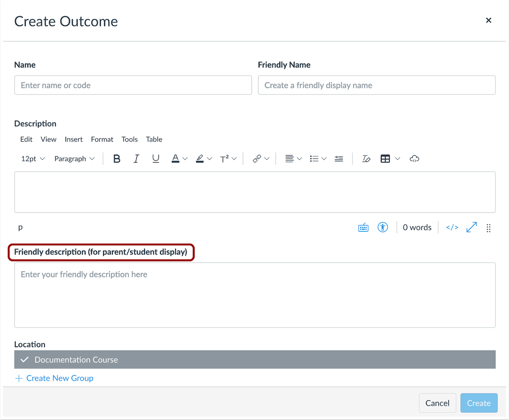Image resolution: width=509 pixels, height=420 pixels.
Task: Open the accessibility checker
Action: pyautogui.click(x=383, y=227)
